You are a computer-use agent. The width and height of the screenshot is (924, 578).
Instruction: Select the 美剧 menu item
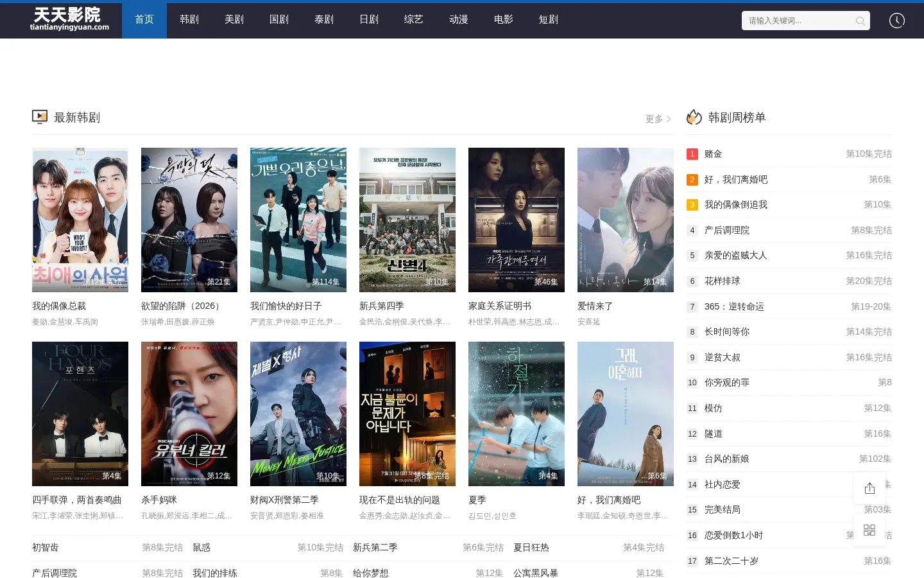point(234,20)
